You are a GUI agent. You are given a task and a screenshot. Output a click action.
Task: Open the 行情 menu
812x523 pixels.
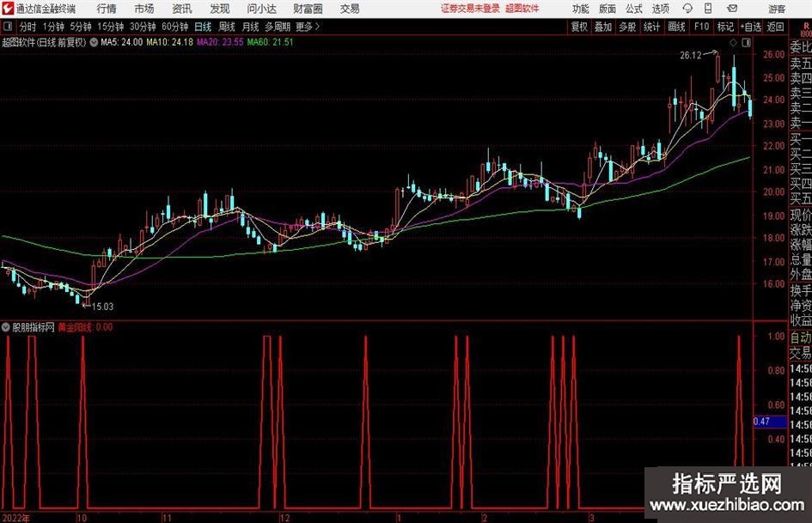[x=107, y=9]
